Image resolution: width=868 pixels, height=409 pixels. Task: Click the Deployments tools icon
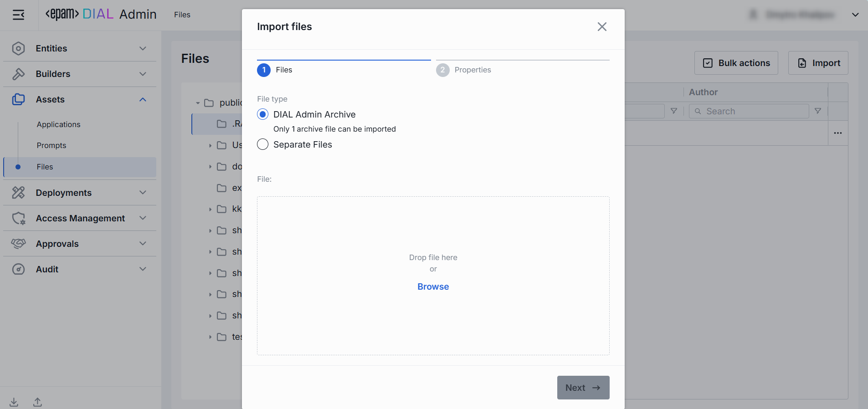pos(18,193)
